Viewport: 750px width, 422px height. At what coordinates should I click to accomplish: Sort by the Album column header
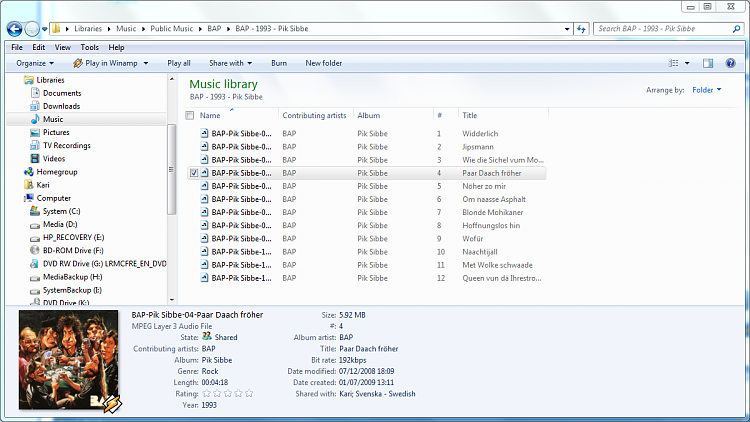tap(369, 115)
